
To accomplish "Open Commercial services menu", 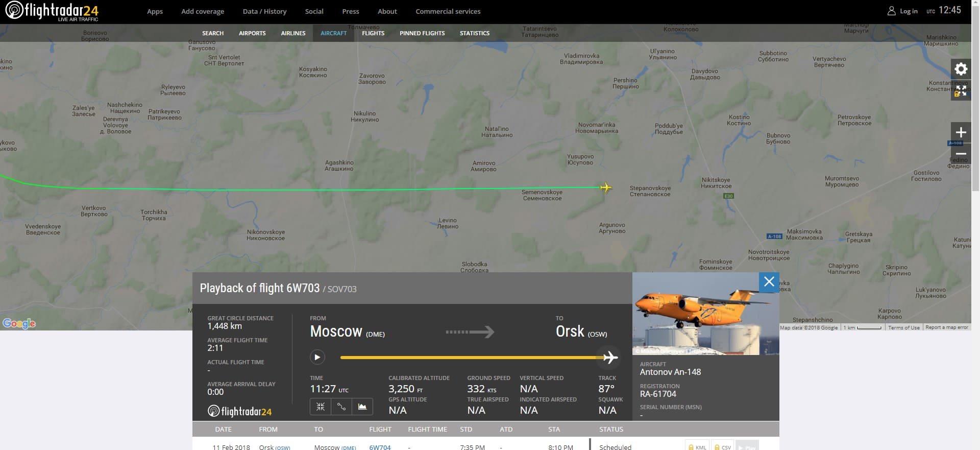I will [448, 11].
